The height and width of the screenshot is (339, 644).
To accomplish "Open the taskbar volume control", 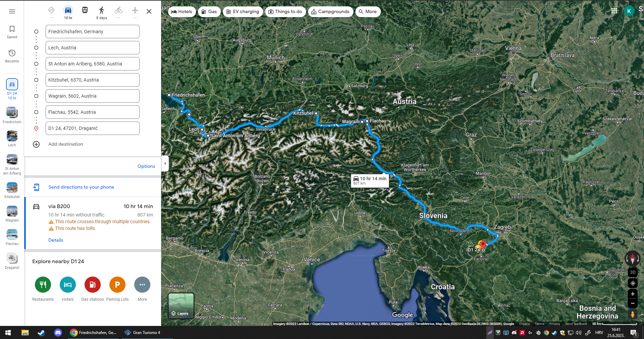I will click(579, 333).
